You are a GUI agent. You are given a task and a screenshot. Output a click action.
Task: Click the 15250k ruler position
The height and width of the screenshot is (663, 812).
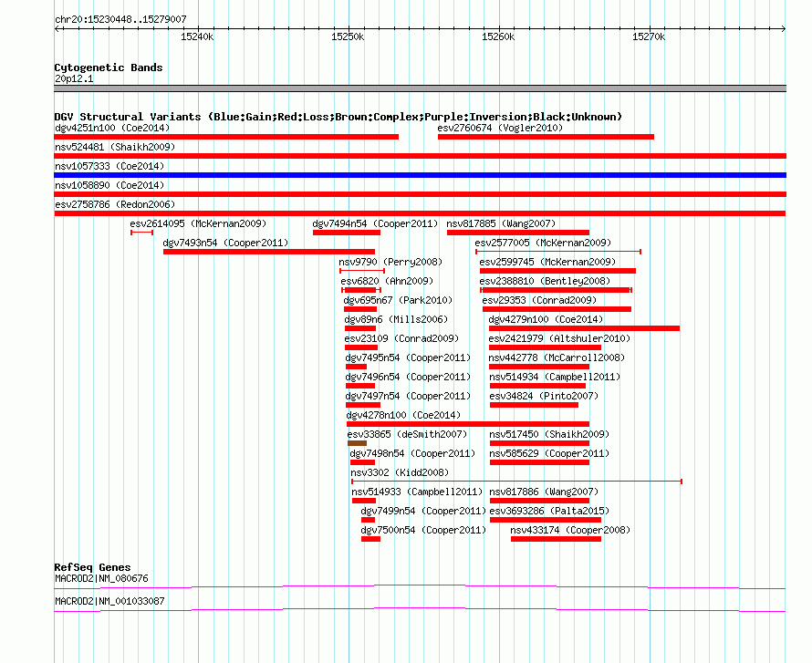(x=348, y=36)
